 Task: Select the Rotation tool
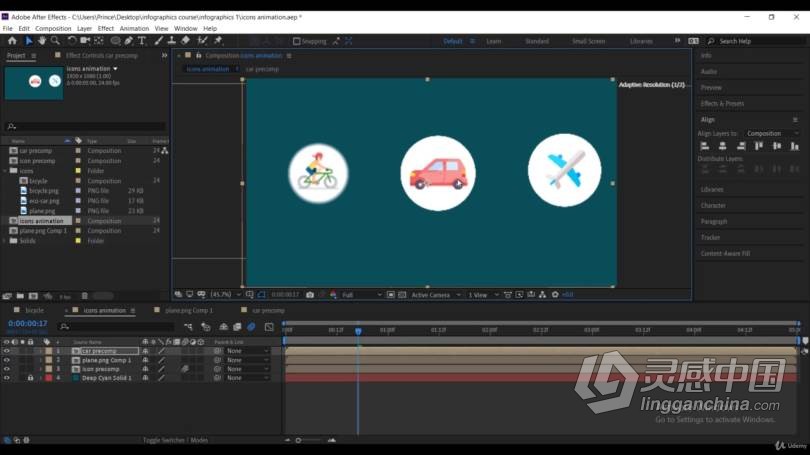tap(72, 40)
